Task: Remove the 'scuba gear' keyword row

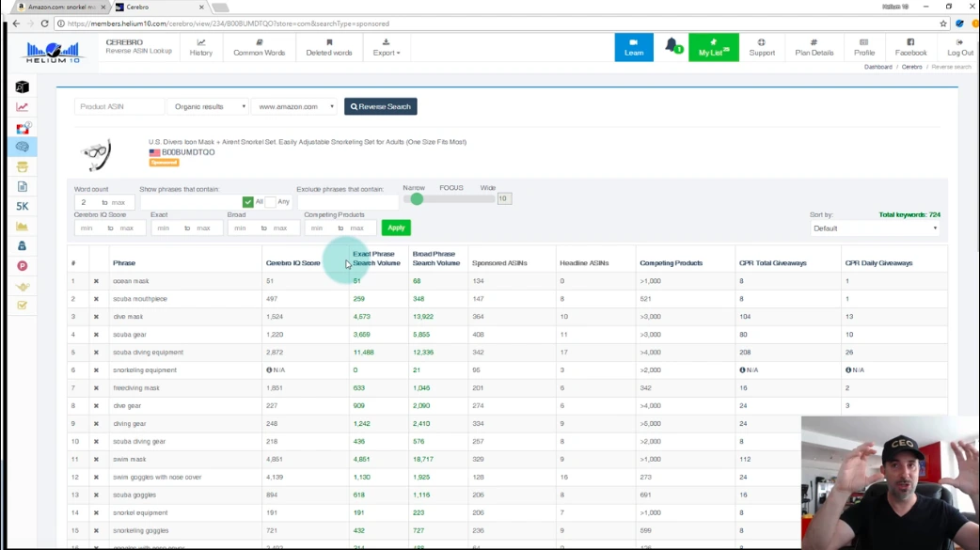Action: pos(96,335)
